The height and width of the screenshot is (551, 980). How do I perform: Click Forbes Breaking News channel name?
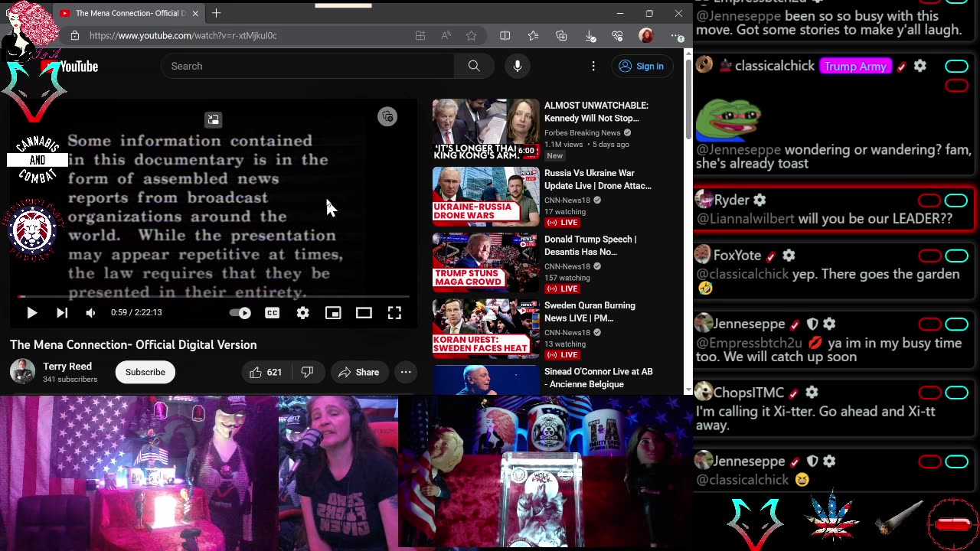pos(583,132)
